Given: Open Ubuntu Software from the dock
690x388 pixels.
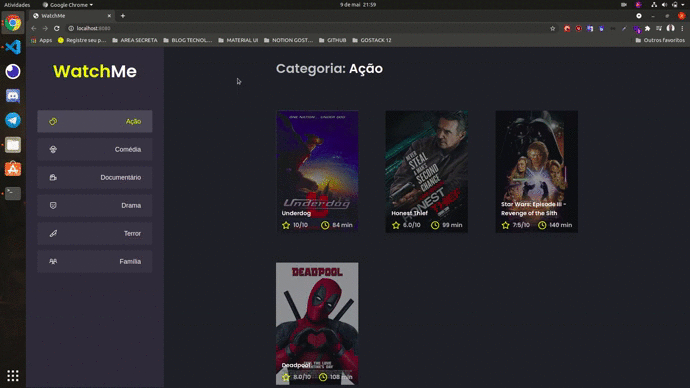Looking at the screenshot, I should [13, 169].
